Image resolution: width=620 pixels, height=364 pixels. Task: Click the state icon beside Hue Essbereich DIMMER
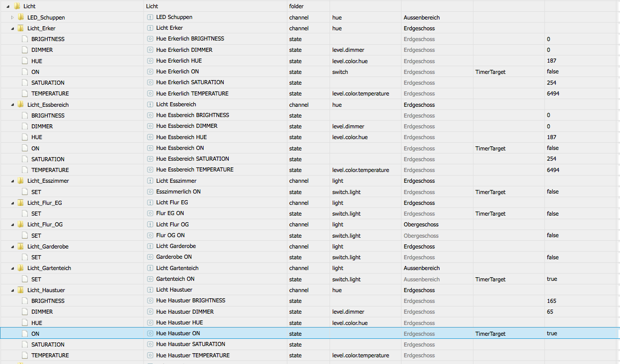click(151, 126)
